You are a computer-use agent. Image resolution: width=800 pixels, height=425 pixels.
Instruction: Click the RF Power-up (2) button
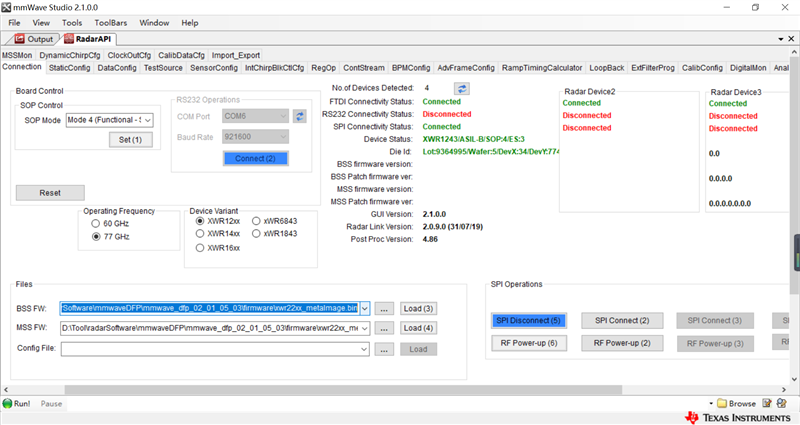click(x=622, y=343)
